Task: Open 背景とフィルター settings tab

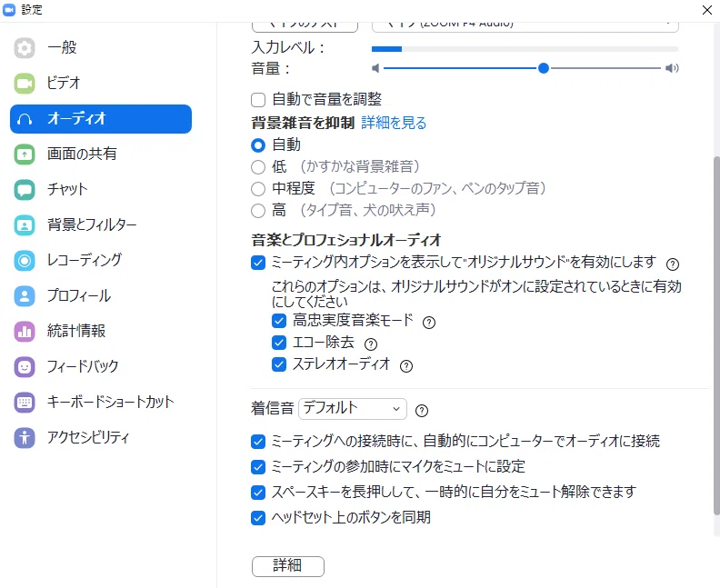Action: point(101,224)
